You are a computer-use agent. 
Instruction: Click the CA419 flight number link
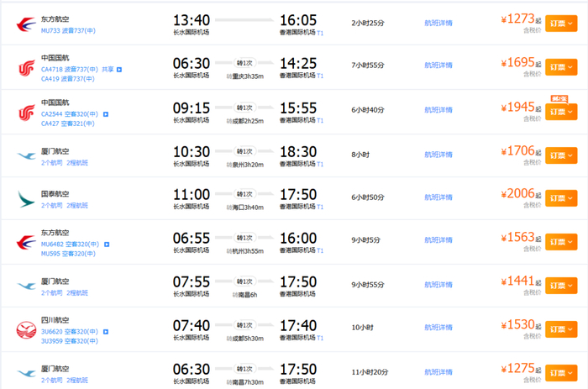51,79
